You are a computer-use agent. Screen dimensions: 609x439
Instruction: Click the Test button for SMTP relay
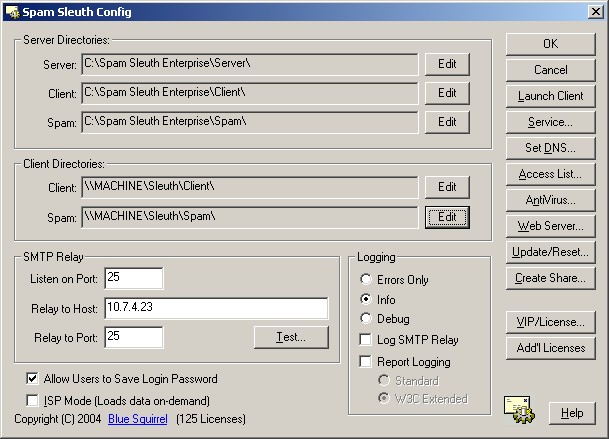click(x=291, y=337)
